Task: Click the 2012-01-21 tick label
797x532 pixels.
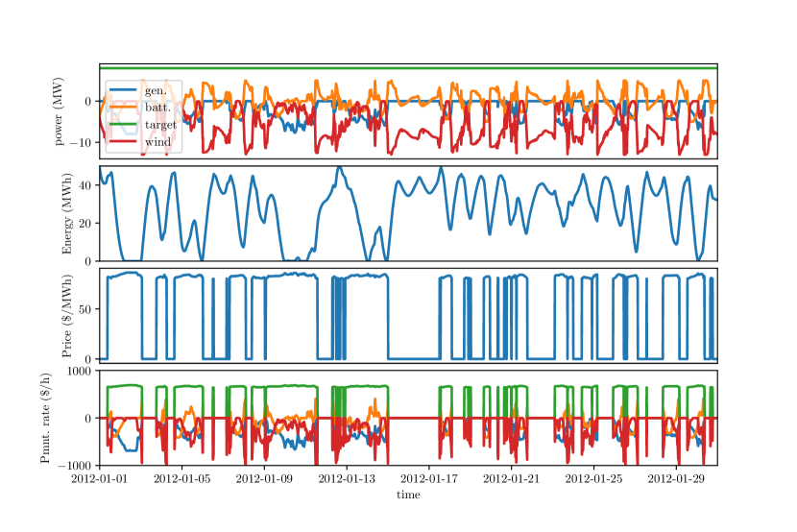Action: (x=512, y=478)
